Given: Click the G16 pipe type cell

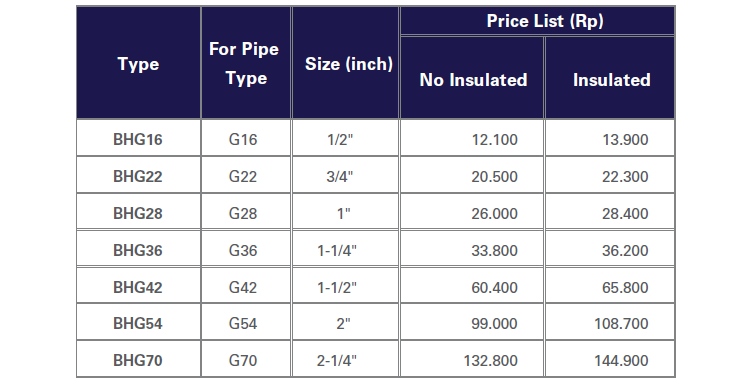Looking at the screenshot, I should (245, 138).
